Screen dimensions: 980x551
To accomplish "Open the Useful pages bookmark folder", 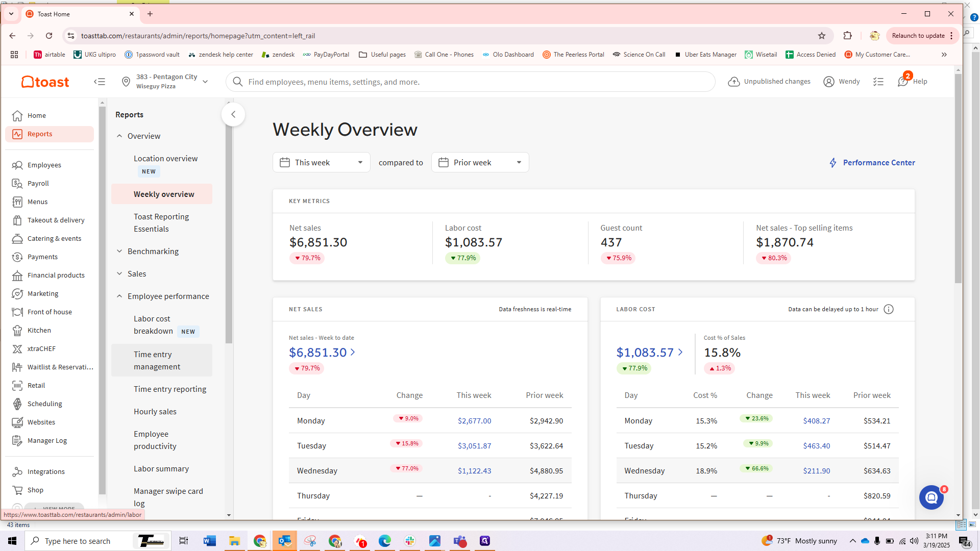I will tap(382, 55).
